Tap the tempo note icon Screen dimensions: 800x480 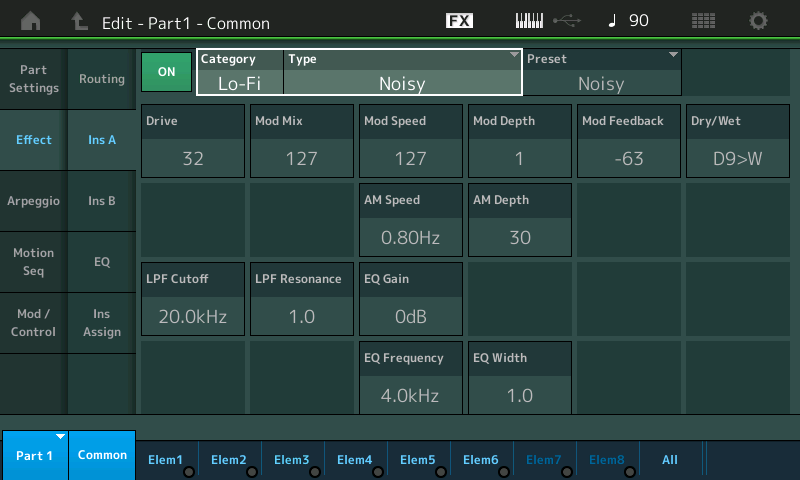(611, 21)
